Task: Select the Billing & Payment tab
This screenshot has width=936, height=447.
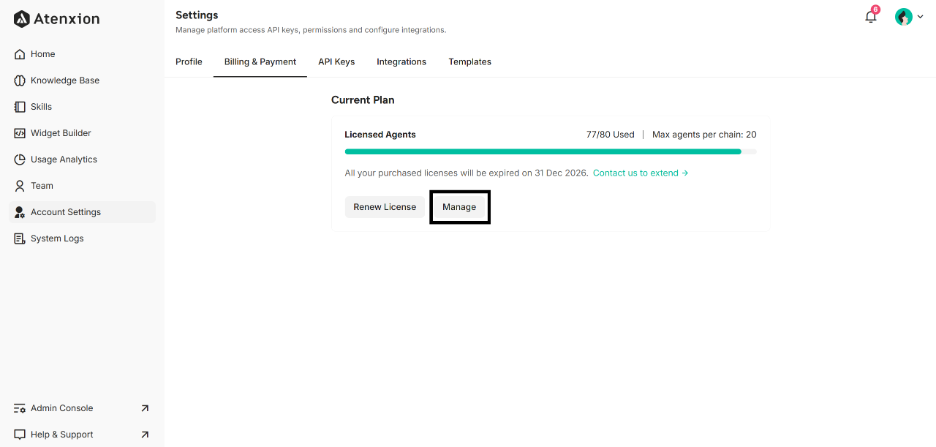Action: tap(260, 62)
